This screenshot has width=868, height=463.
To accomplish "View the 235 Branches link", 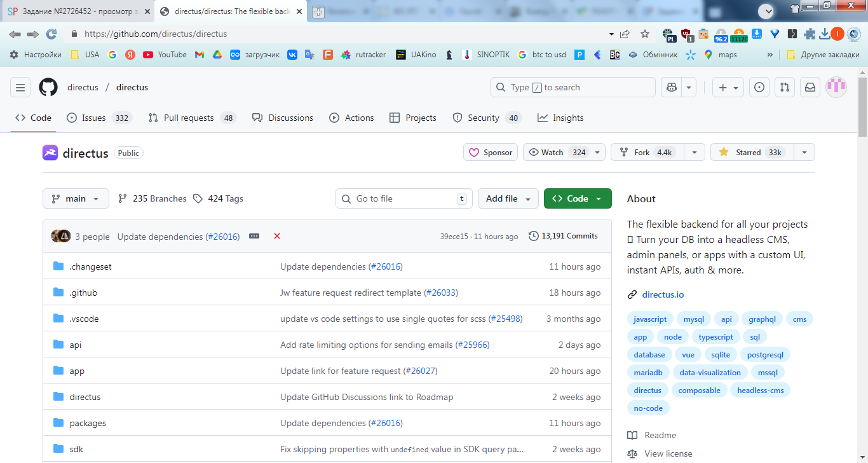I will click(x=153, y=198).
